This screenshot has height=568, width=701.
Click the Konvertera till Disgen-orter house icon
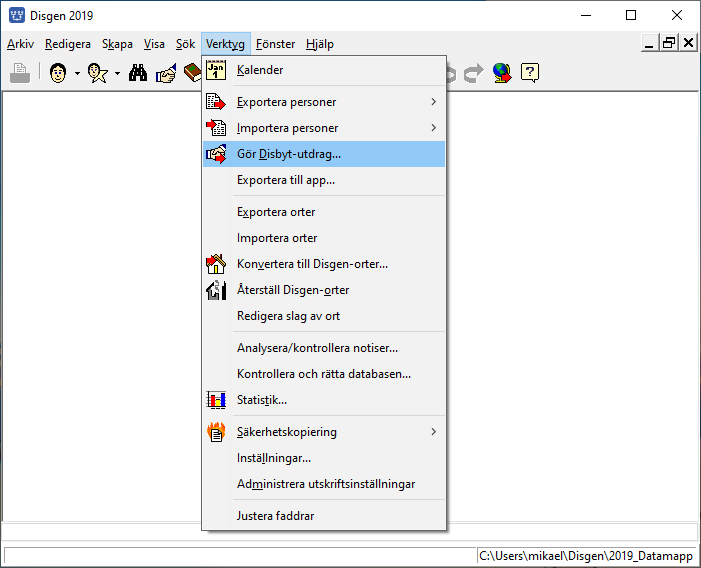(x=216, y=264)
